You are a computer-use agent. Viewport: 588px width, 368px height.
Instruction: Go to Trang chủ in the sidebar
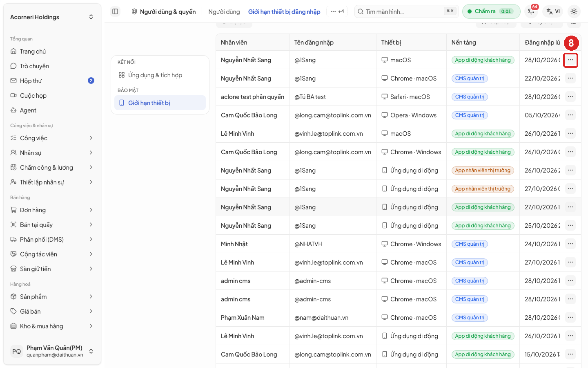[x=52, y=52]
